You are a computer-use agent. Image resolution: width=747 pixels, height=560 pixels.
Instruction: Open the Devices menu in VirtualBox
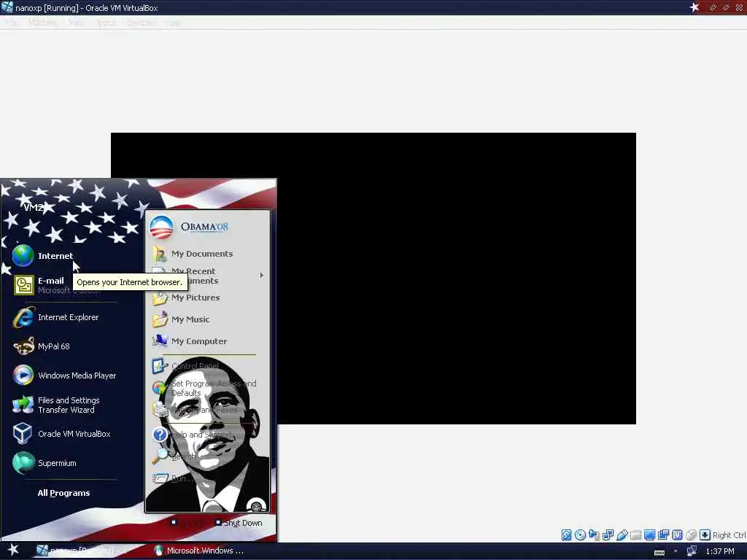point(142,23)
